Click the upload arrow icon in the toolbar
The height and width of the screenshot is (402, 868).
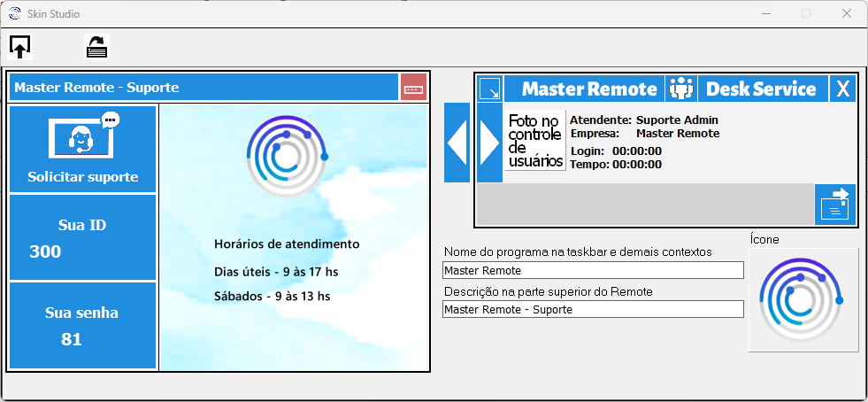(x=20, y=46)
